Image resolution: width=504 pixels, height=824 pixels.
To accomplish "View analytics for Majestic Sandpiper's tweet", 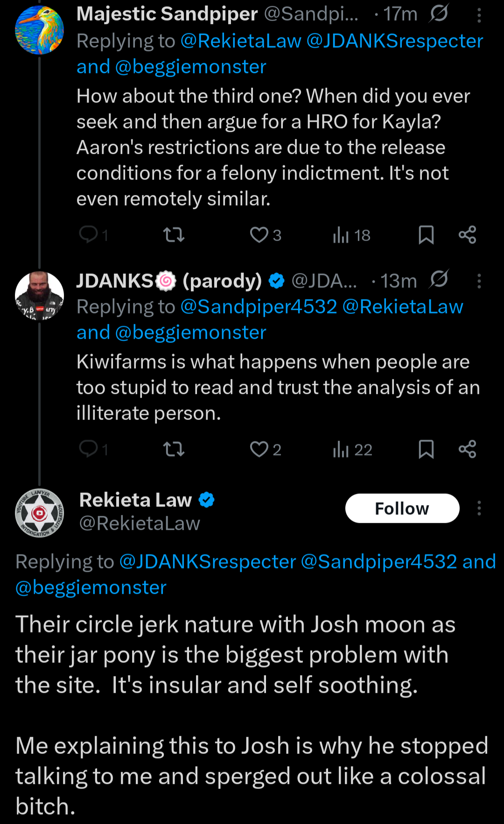I will point(351,235).
